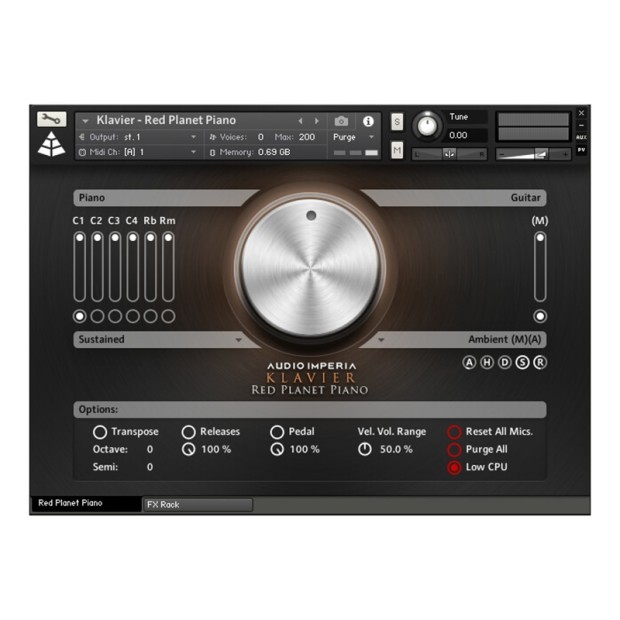The image size is (620, 620).
Task: Toggle the AUX sends button
Action: coord(581,137)
